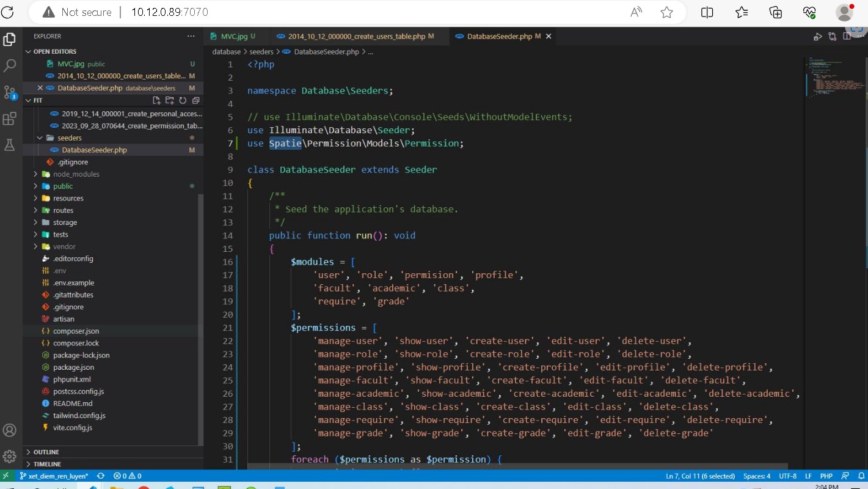Open the Manage gear settings icon

(10, 456)
